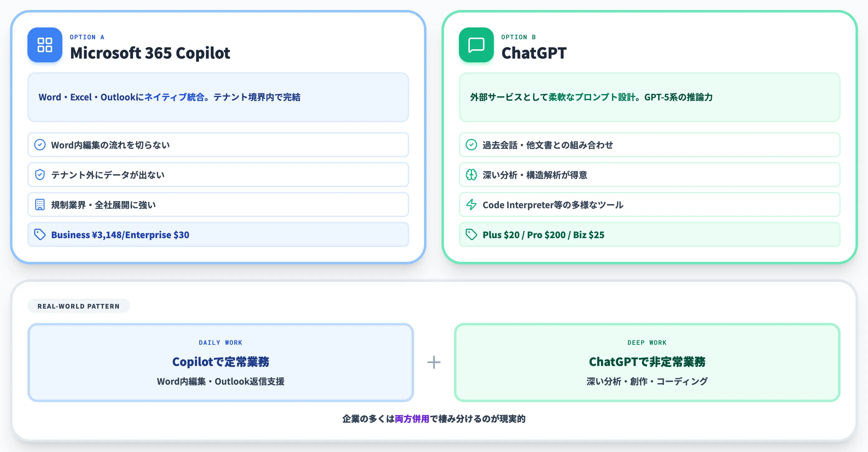Click the text 過去会話・他文書との組み合わせ
The image size is (868, 452).
547,145
